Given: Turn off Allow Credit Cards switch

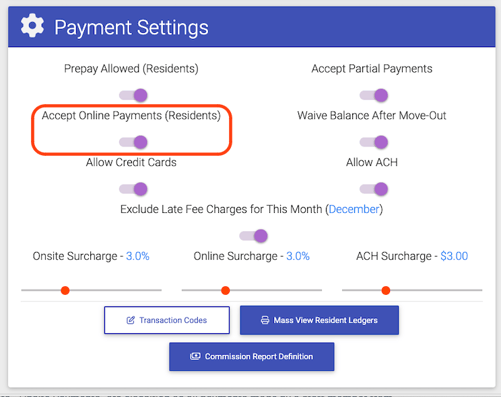Looking at the screenshot, I should click(134, 189).
